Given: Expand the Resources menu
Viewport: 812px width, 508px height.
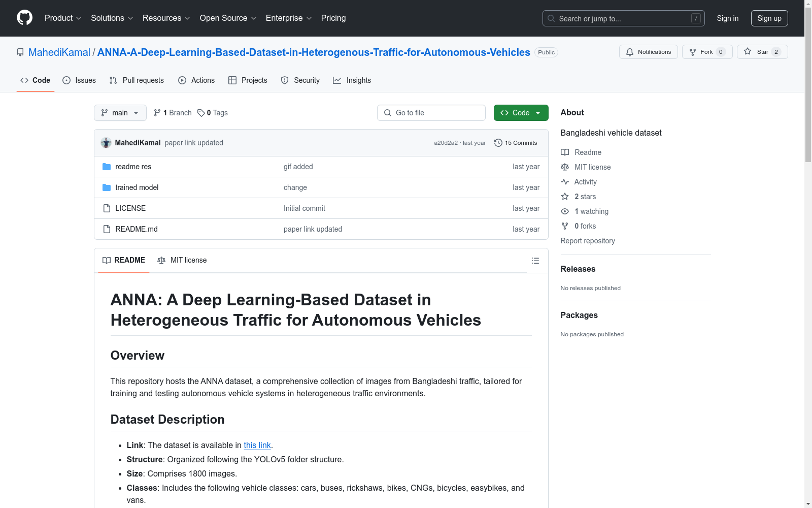Looking at the screenshot, I should (166, 18).
